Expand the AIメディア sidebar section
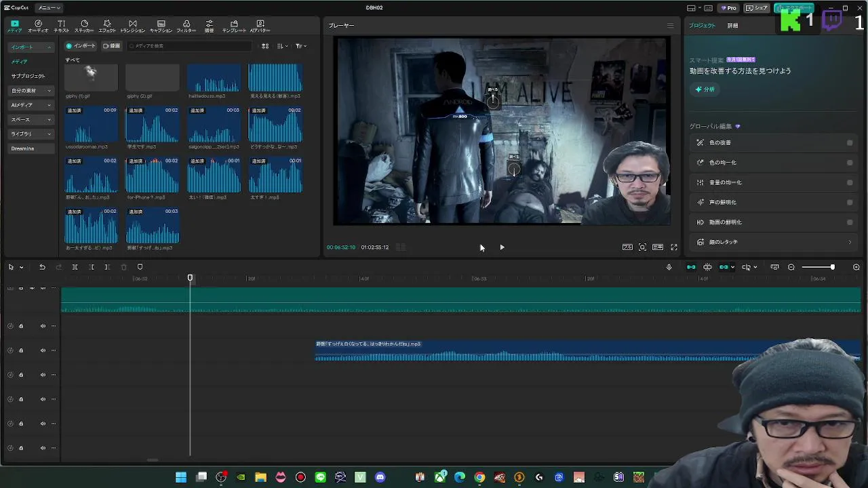 (31, 105)
